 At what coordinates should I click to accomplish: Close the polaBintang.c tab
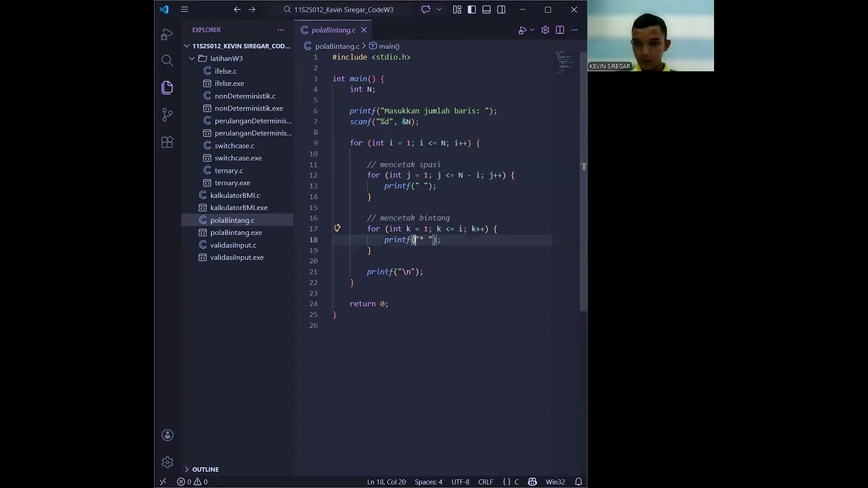coord(363,30)
